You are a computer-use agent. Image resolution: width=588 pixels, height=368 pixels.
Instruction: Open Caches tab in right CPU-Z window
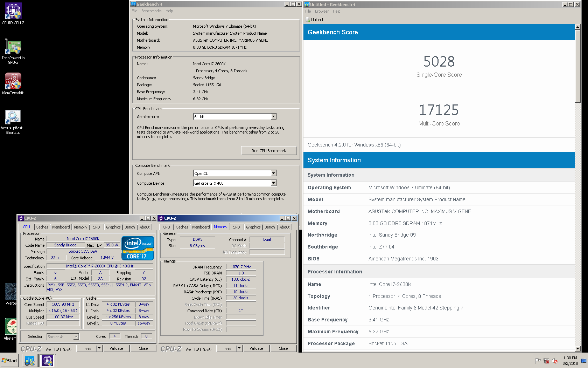[182, 227]
